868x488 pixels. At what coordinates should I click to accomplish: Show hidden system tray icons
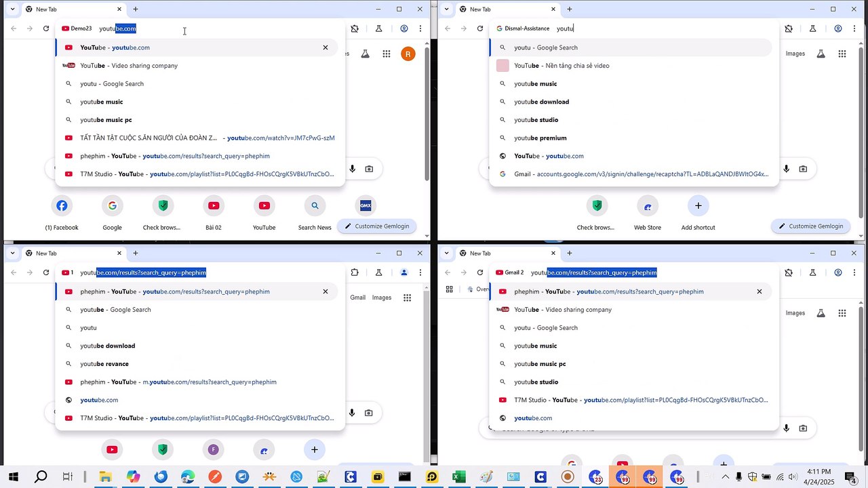click(x=725, y=477)
